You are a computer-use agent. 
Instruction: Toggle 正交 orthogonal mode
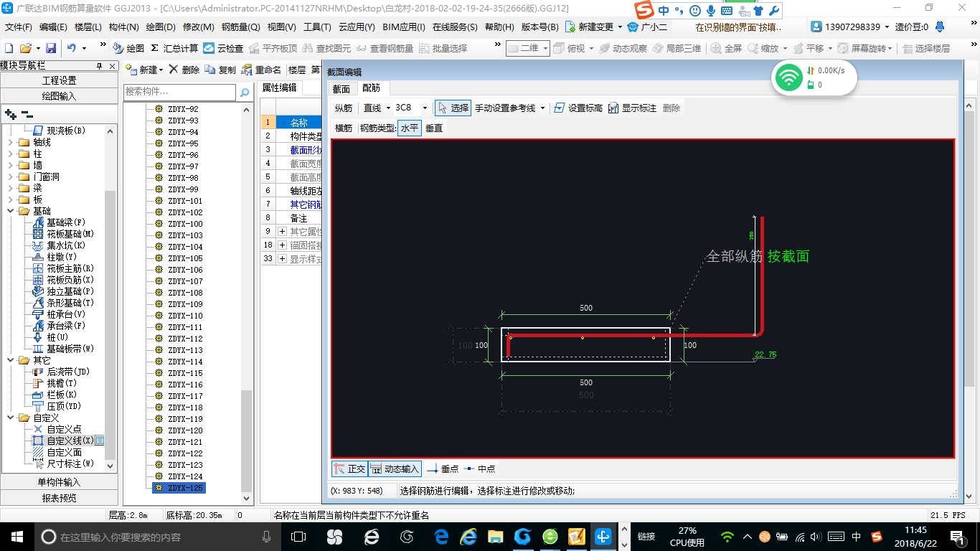[x=350, y=468]
